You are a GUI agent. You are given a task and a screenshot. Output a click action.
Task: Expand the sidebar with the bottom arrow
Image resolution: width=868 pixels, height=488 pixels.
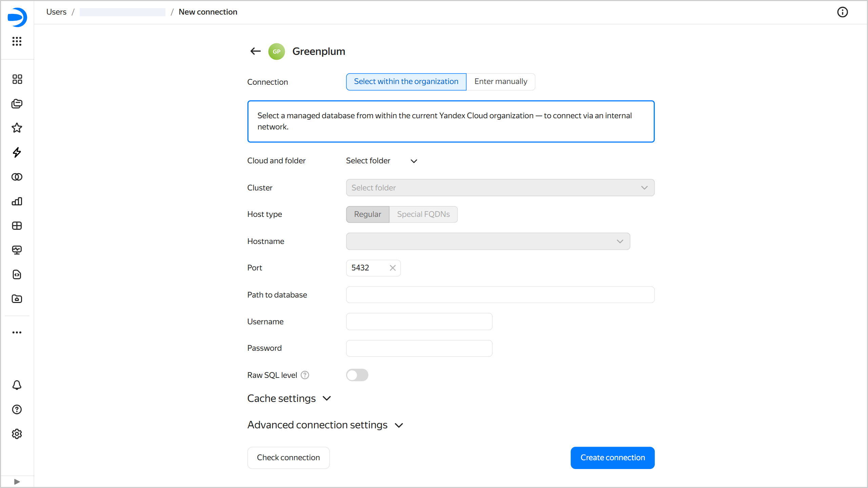17,482
